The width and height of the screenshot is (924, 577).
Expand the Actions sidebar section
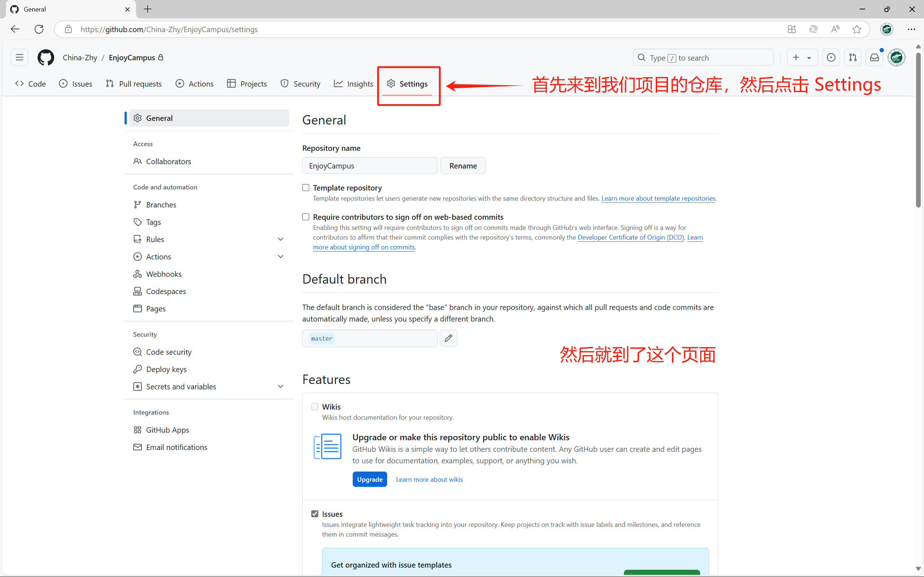coord(281,257)
